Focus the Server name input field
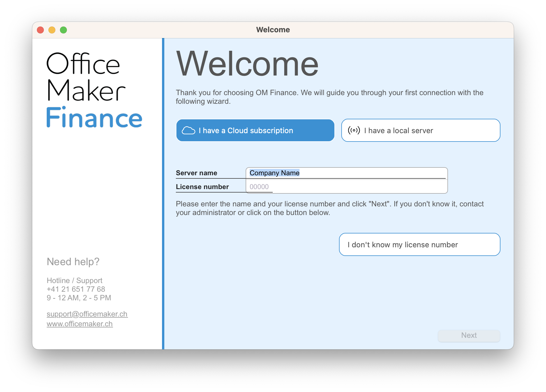Screen dimensions: 546x392 pyautogui.click(x=347, y=173)
